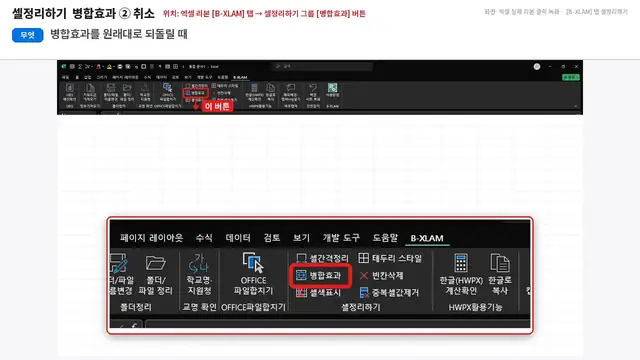The height and width of the screenshot is (360, 640).
Task: Open the 도움말 tab in enlarged ribbon
Action: coord(385,238)
